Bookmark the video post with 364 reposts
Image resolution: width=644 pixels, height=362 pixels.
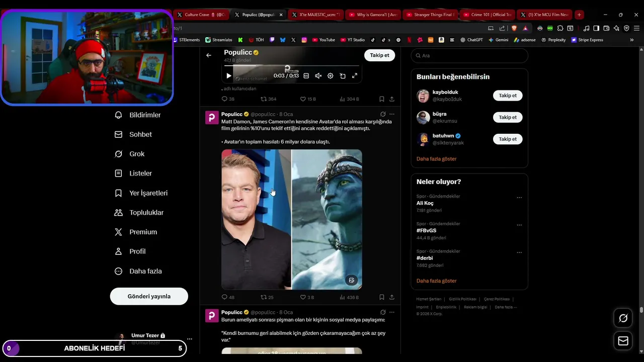(382, 99)
